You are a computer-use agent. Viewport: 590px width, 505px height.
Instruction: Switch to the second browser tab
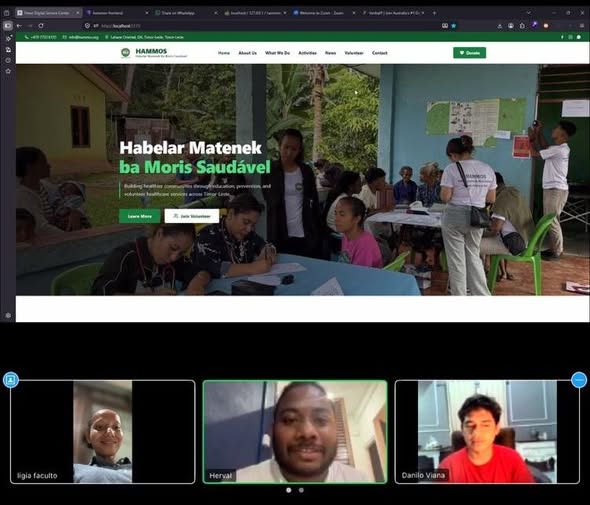tap(117, 13)
